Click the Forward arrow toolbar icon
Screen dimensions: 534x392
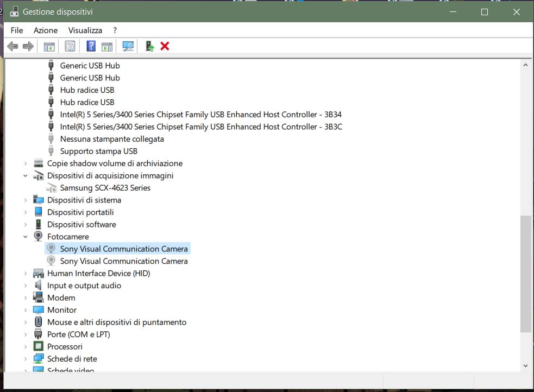28,47
